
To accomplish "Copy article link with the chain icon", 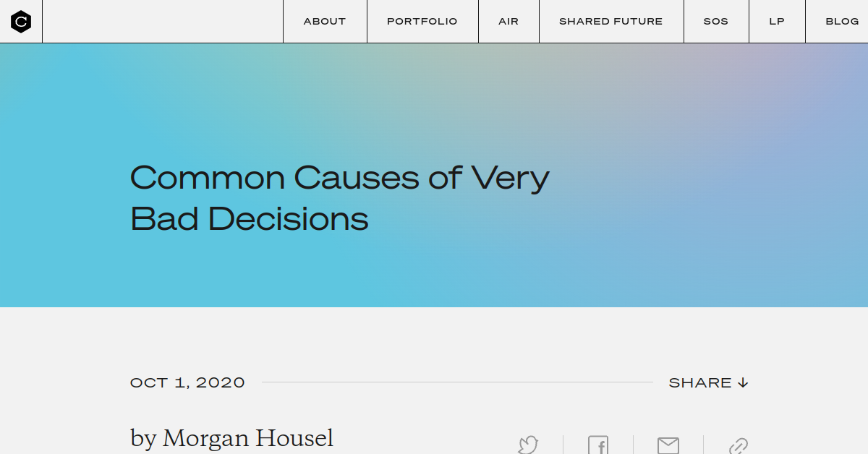I will pyautogui.click(x=738, y=445).
